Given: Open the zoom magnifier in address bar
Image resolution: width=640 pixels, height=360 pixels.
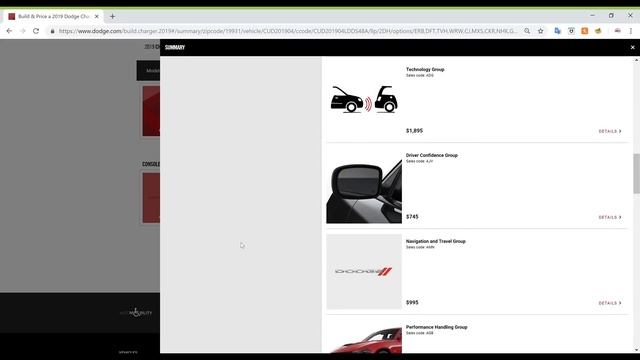Looking at the screenshot, I should click(x=527, y=31).
